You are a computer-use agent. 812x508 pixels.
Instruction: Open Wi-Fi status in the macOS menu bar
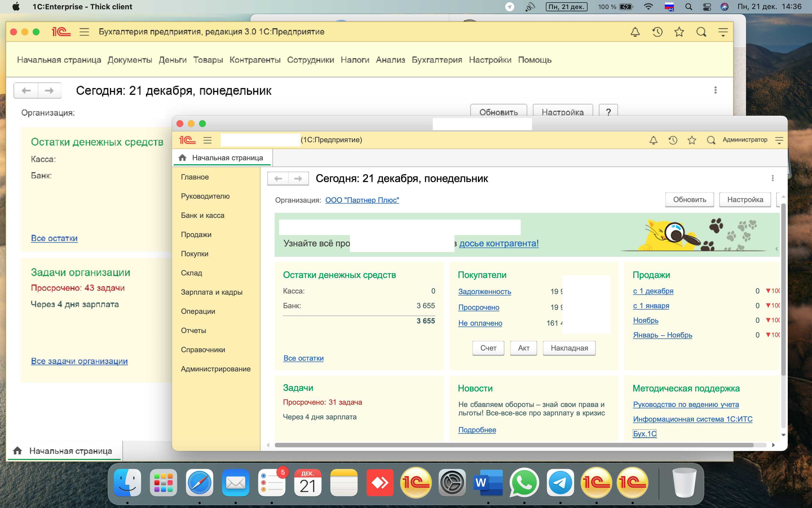(648, 7)
